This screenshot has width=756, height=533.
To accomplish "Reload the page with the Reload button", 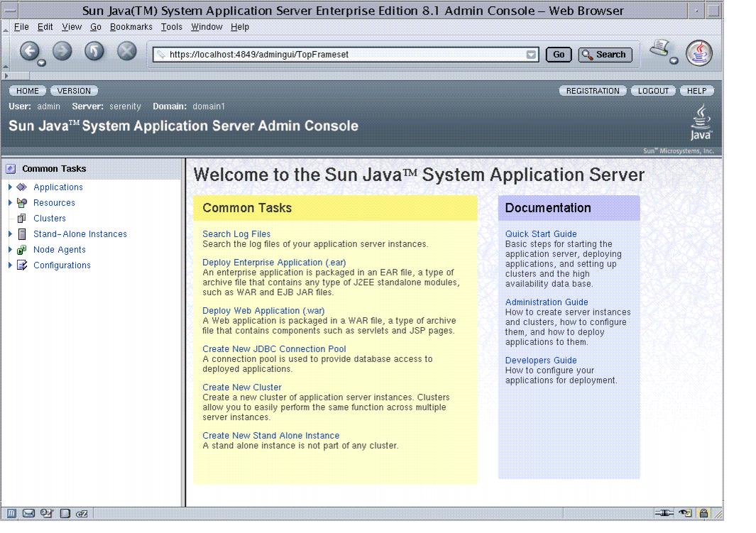I will click(x=94, y=51).
